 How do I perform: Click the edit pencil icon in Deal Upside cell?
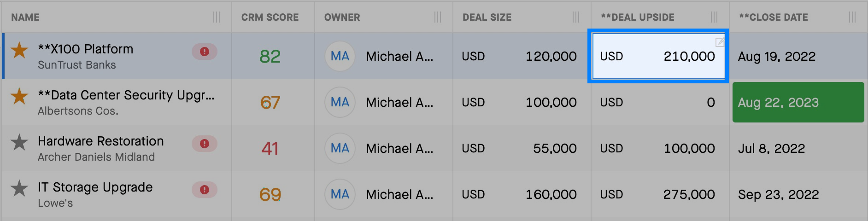(x=720, y=42)
